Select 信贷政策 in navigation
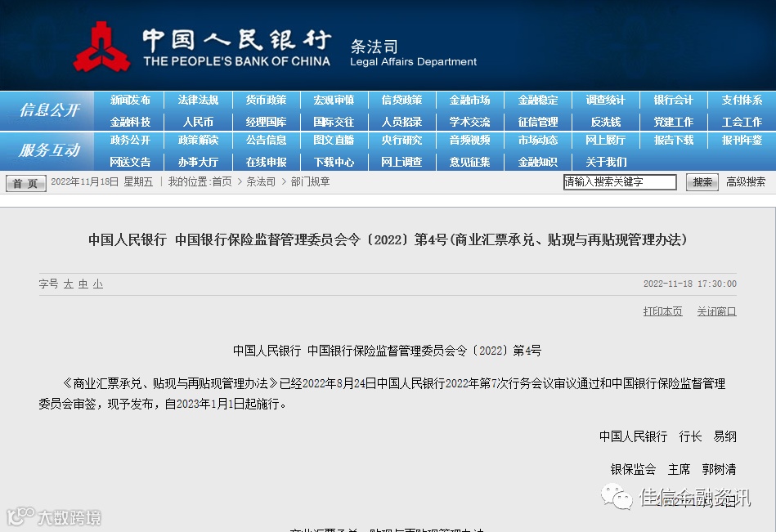 point(401,100)
